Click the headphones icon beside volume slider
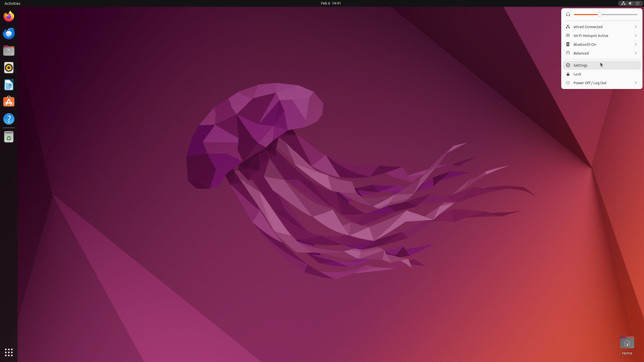Image resolution: width=644 pixels, height=362 pixels. tap(568, 15)
